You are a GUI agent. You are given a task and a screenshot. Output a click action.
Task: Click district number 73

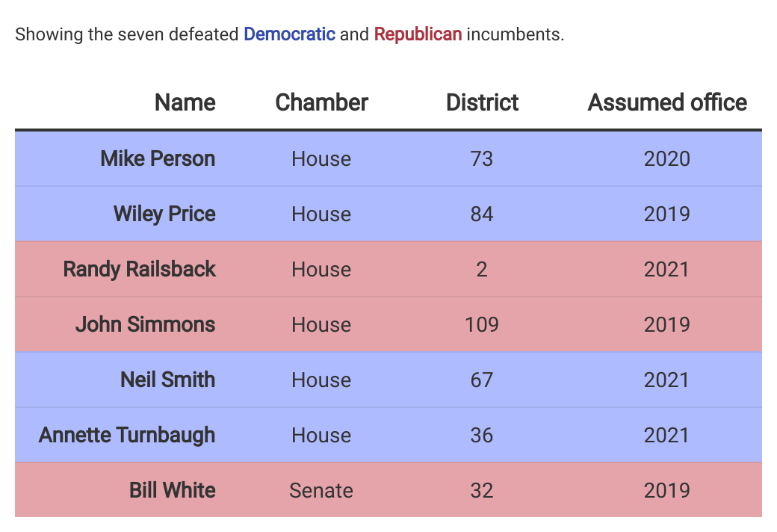[x=482, y=158]
